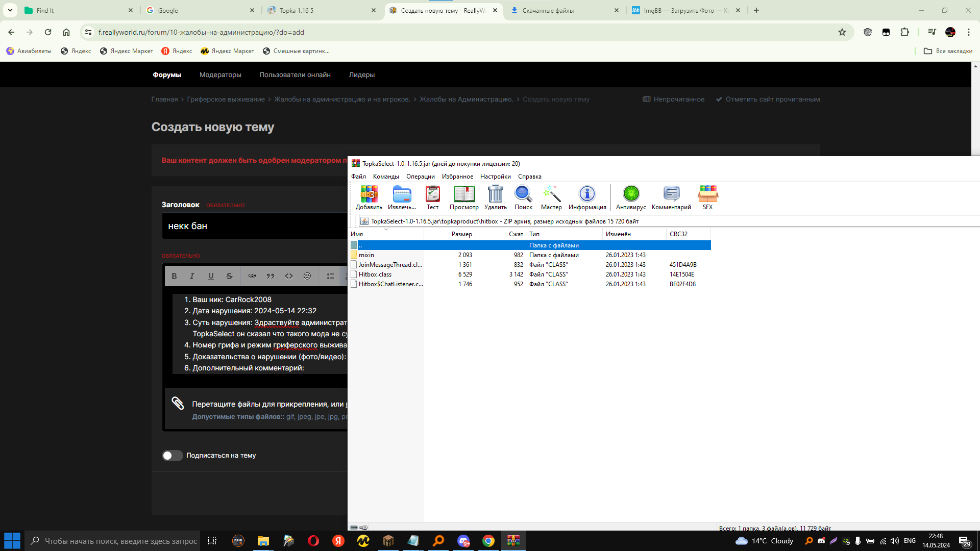Apply underline formatting in the editor
Image resolution: width=980 pixels, height=551 pixels.
tap(211, 276)
